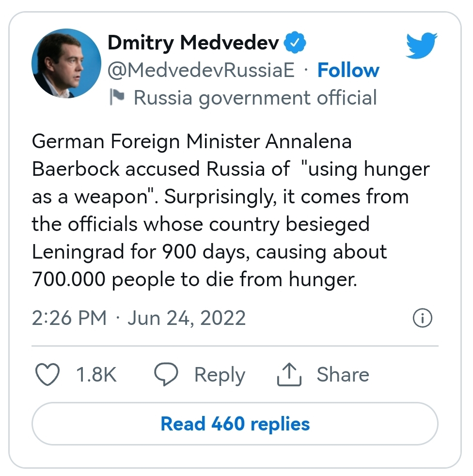This screenshot has height=476, width=473.
Task: Click the 1.8K likes count
Action: (x=96, y=375)
